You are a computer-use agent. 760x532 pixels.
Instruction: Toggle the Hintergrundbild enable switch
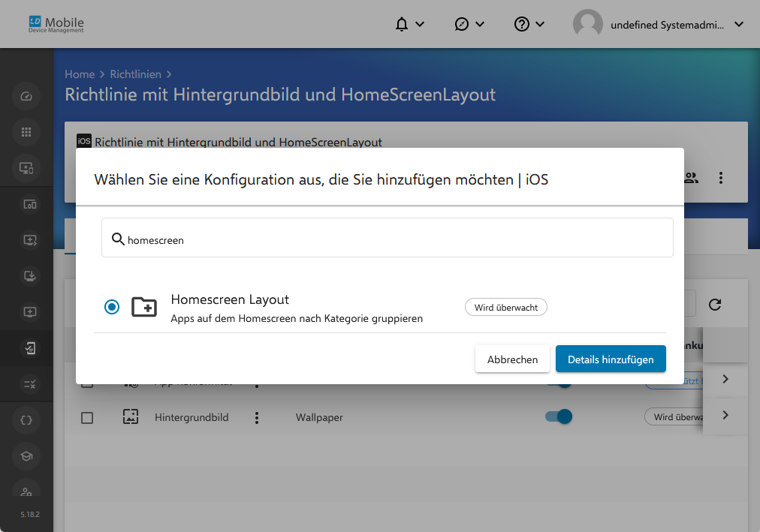(559, 416)
